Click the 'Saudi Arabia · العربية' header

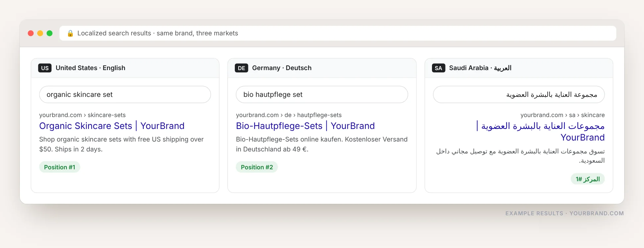[480, 68]
